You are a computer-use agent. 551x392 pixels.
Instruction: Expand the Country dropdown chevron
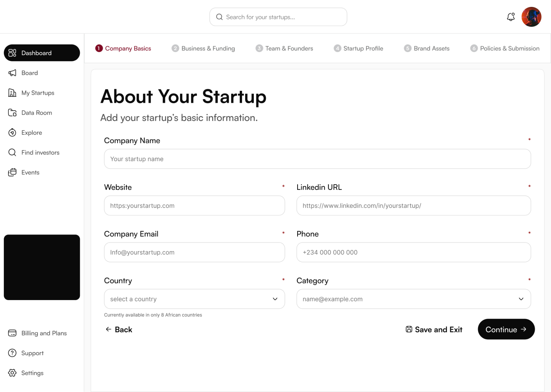click(275, 299)
